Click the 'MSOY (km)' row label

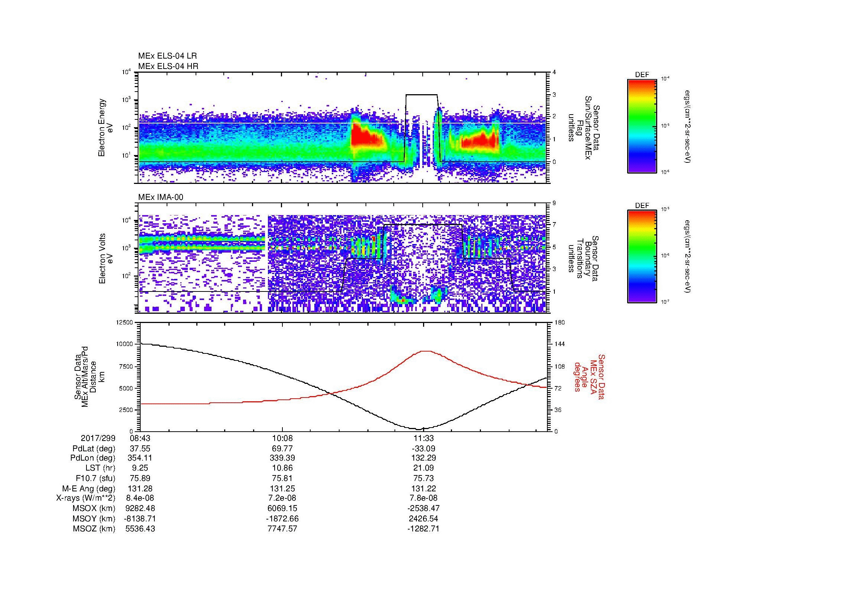tap(94, 518)
